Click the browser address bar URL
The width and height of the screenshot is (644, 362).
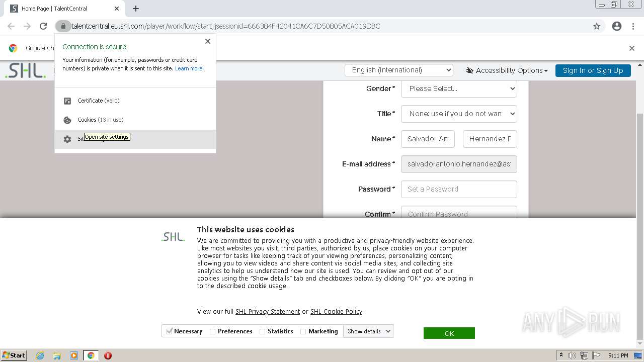[225, 26]
